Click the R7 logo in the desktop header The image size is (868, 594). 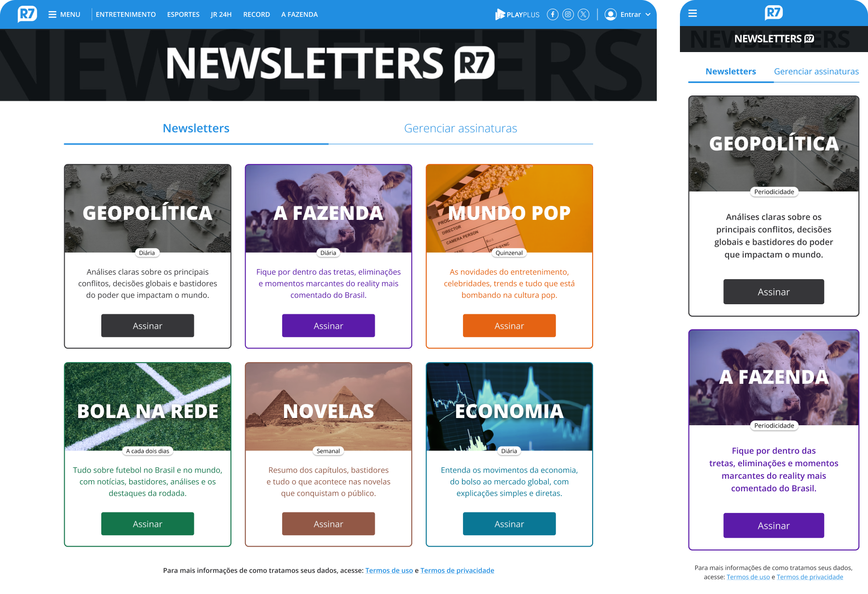(27, 14)
